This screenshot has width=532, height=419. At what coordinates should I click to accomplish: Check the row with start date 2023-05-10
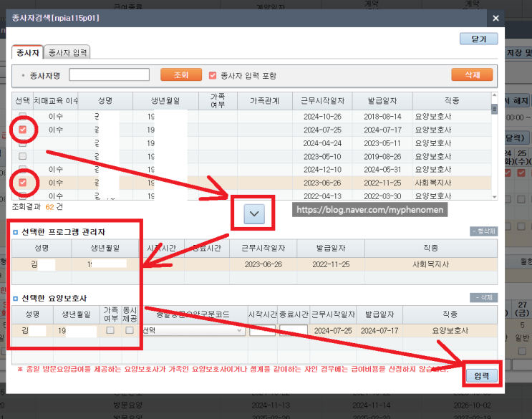pos(23,156)
